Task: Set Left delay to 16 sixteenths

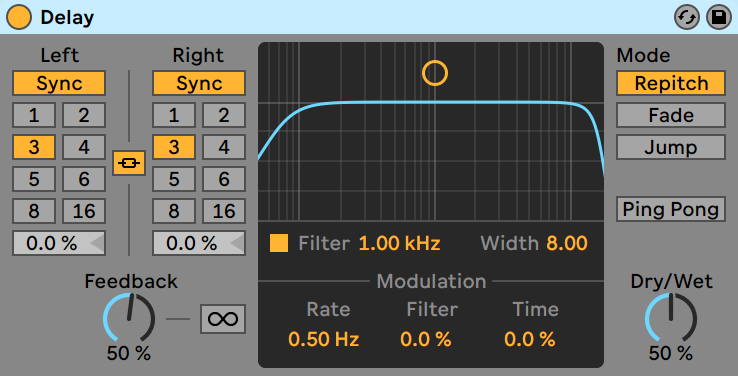Action: point(84,211)
